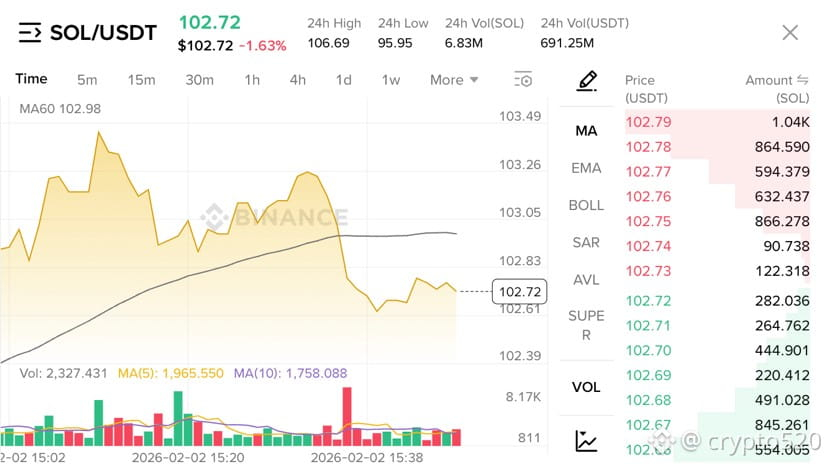Screen dimensions: 829x466
Task: Turn on BOLL indicator
Action: point(586,205)
